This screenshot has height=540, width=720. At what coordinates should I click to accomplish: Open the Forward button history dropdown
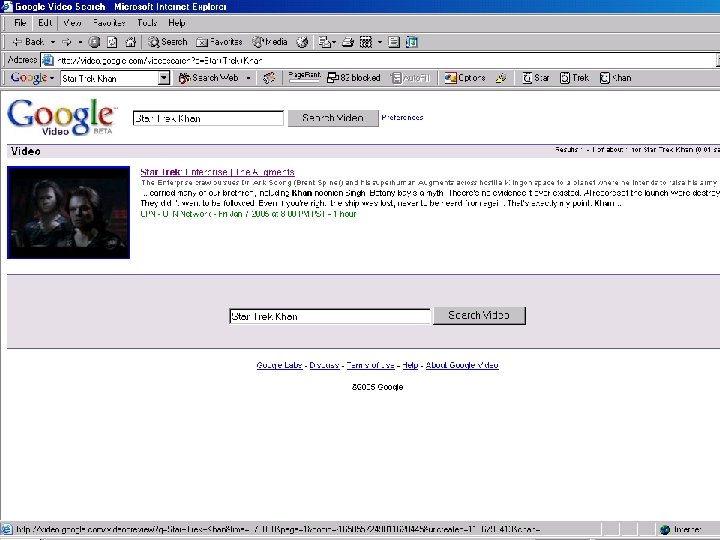(80, 42)
